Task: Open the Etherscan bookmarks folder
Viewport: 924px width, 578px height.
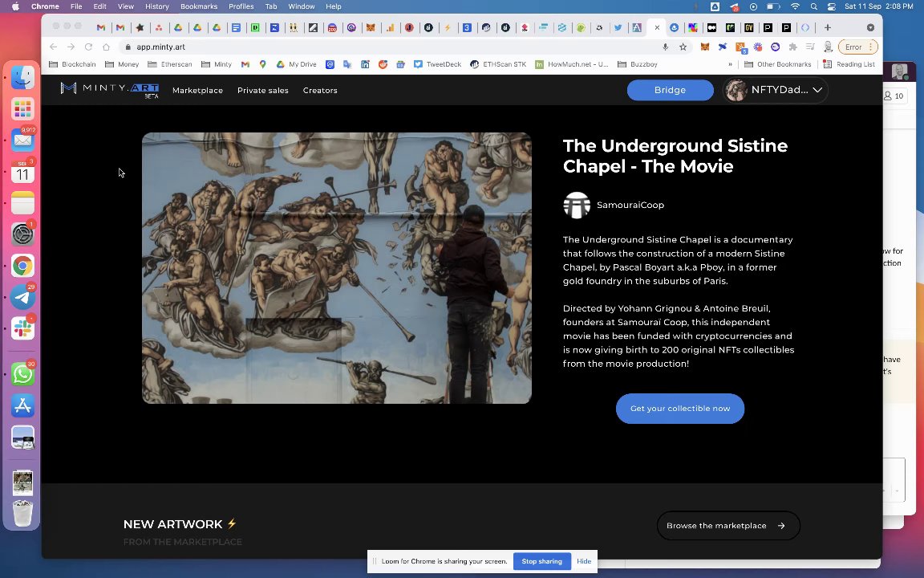Action: coord(170,64)
